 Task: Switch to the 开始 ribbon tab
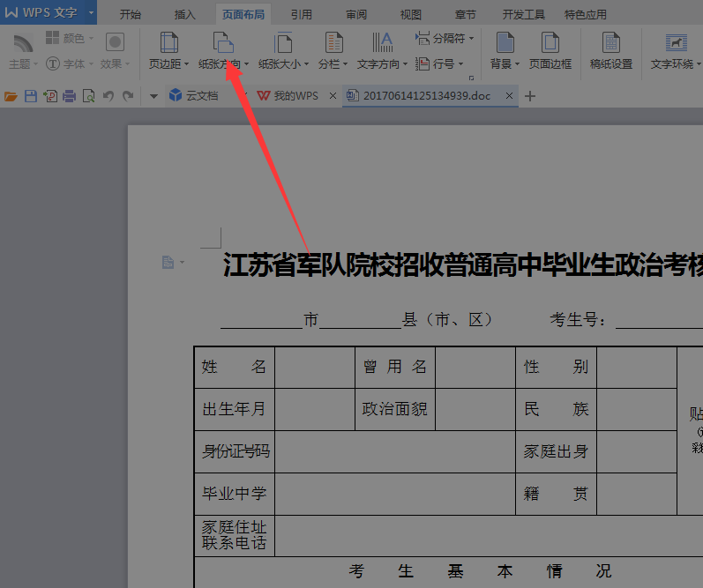tap(131, 14)
